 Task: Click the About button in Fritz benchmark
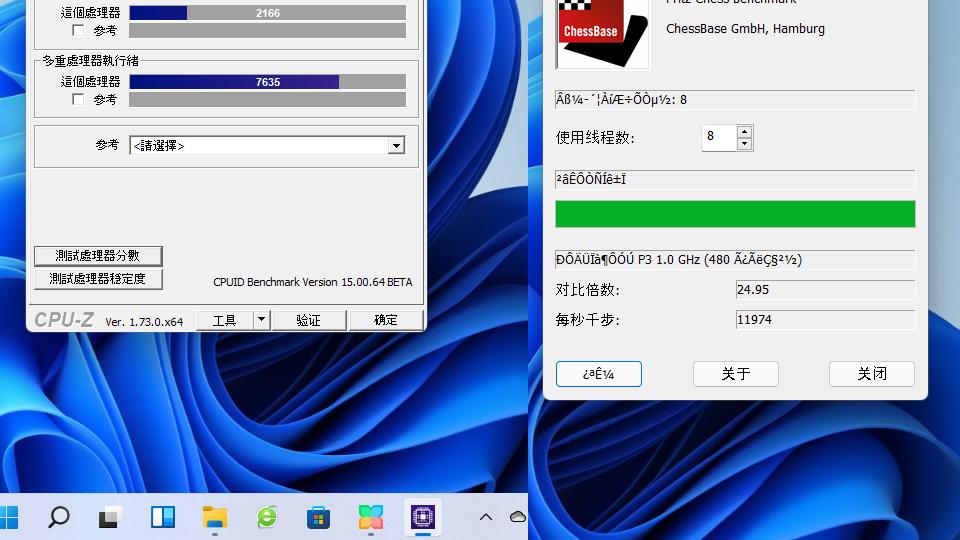(736, 374)
